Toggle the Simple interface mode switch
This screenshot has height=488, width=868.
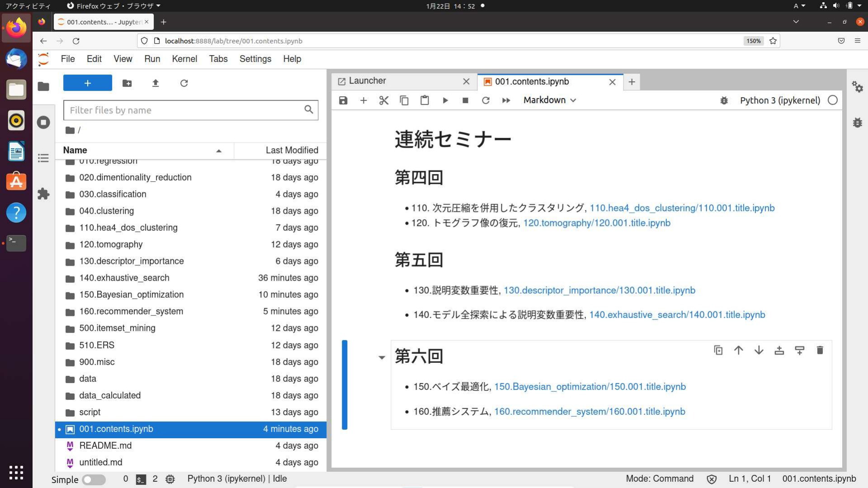coord(94,479)
